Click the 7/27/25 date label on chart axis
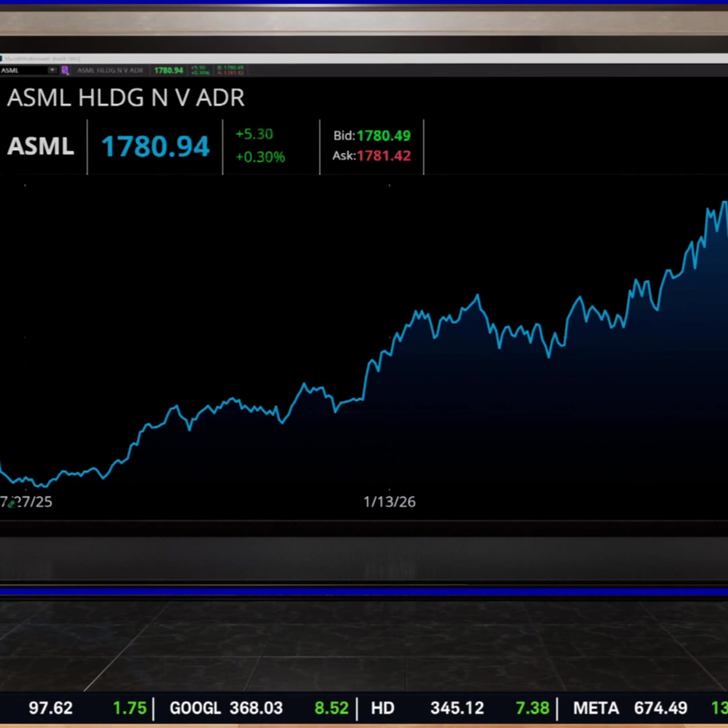The image size is (728, 728). [26, 502]
